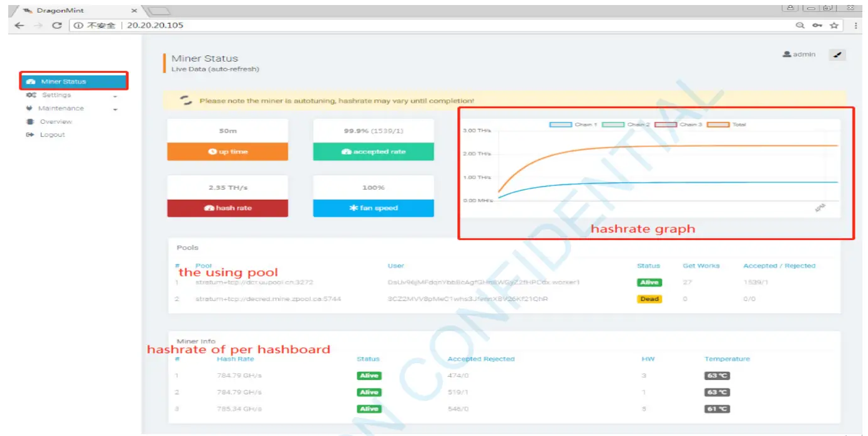Click the admin user icon at top right
The height and width of the screenshot is (436, 868).
(x=786, y=54)
